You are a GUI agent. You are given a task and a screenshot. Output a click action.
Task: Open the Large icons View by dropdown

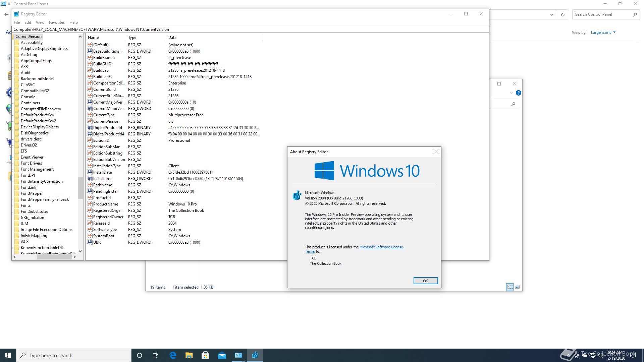(x=603, y=33)
